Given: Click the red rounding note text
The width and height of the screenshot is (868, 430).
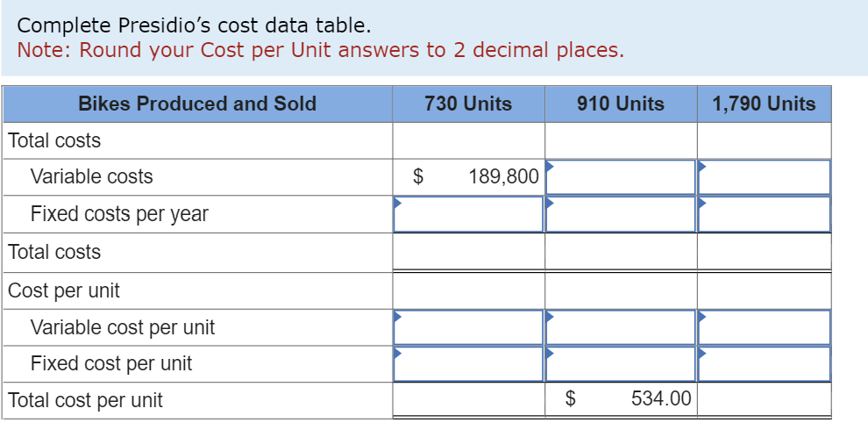Looking at the screenshot, I should (321, 50).
